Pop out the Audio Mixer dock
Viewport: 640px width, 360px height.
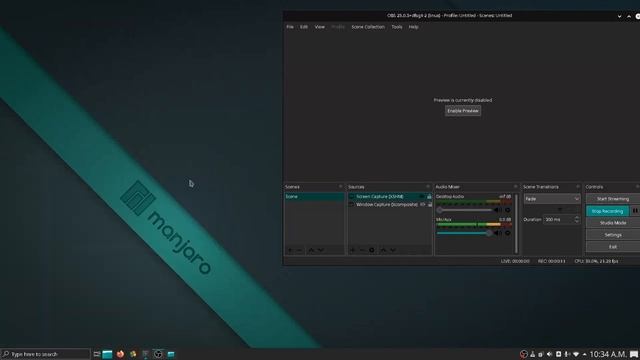(516, 187)
